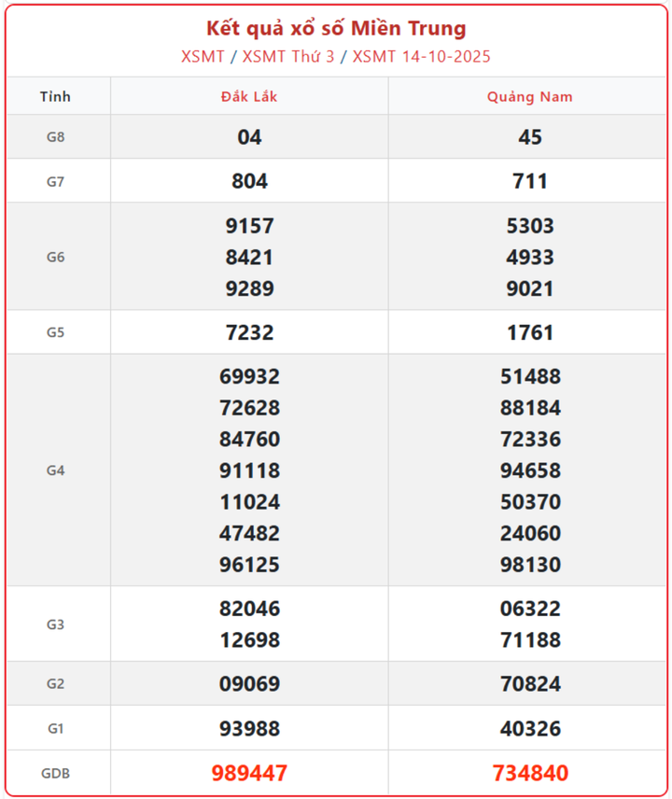Click Đắk Lắk G8 result 04
672x799 pixels.
click(249, 137)
